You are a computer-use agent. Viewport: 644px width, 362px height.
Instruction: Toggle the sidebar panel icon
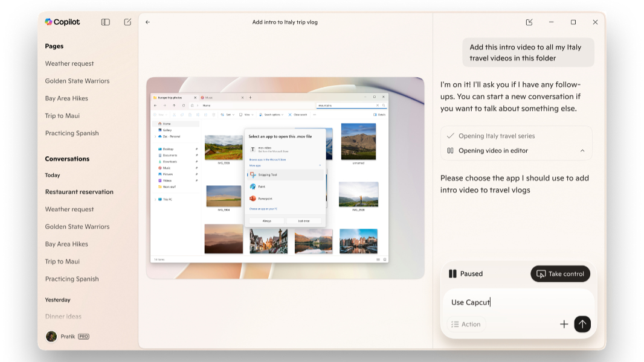(x=105, y=22)
